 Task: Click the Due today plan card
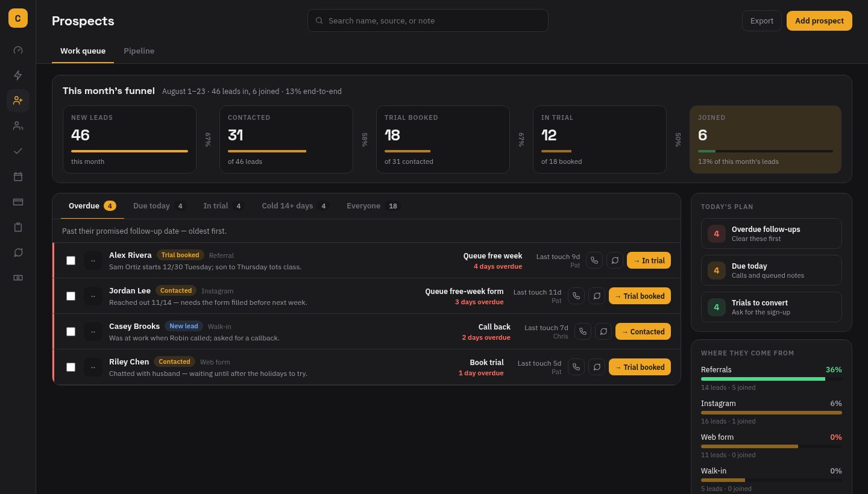[x=772, y=270]
